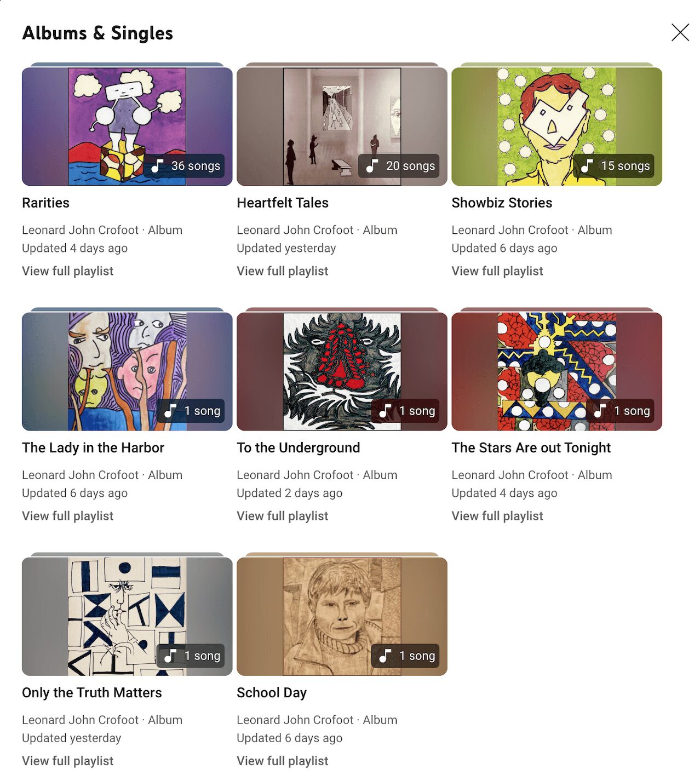Close the Albums & Singles panel
Image resolution: width=700 pixels, height=781 pixels.
680,32
